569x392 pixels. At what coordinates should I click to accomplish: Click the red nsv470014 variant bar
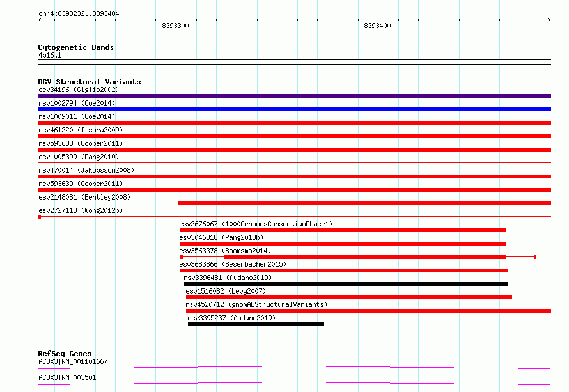(294, 176)
